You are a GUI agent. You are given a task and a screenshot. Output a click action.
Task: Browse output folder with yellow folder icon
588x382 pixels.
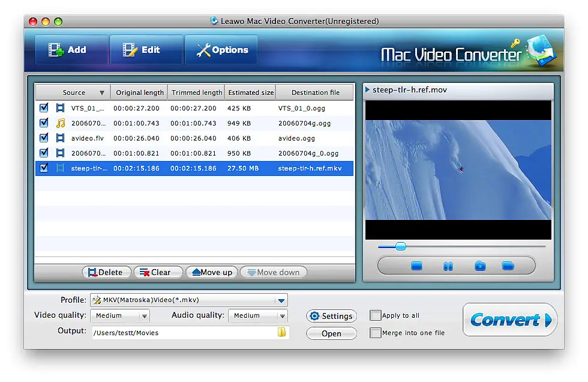pos(281,332)
